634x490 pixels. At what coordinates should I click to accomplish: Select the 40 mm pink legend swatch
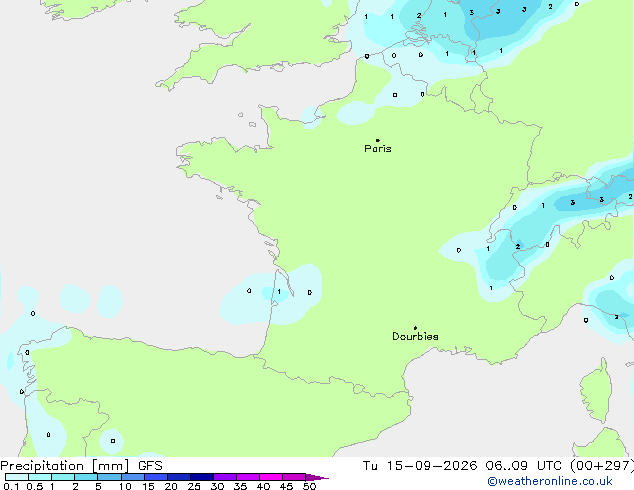[271, 477]
